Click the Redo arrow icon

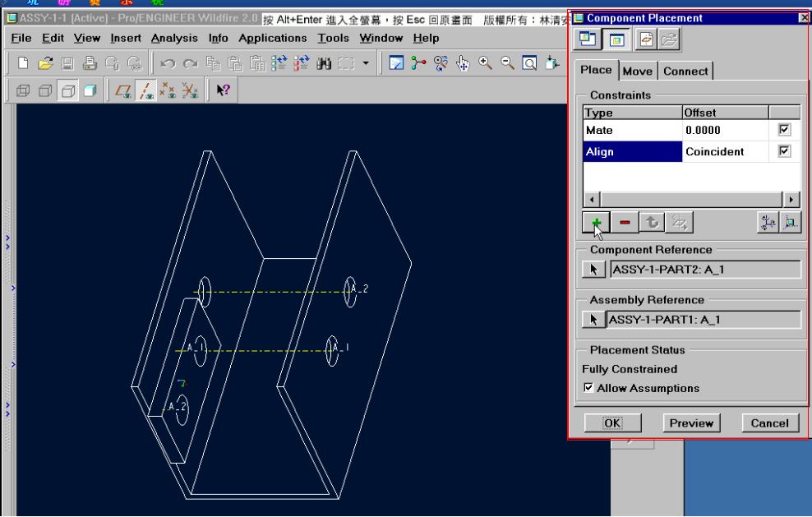(x=191, y=63)
